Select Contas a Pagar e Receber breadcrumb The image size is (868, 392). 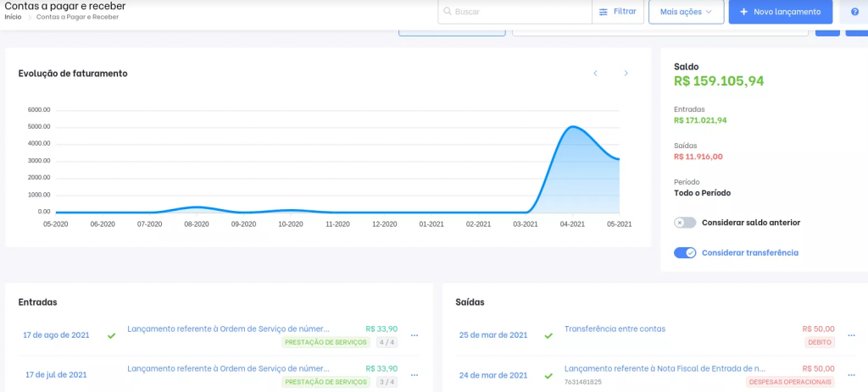(77, 17)
